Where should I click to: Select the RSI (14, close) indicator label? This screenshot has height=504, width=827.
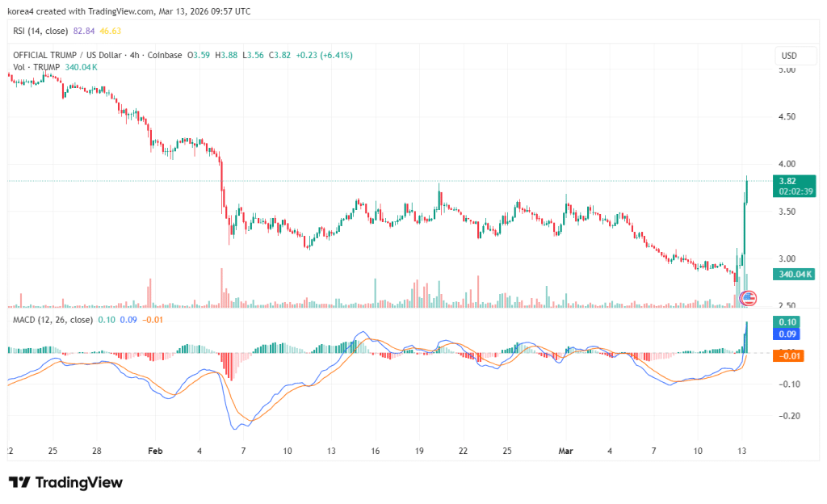click(x=40, y=31)
